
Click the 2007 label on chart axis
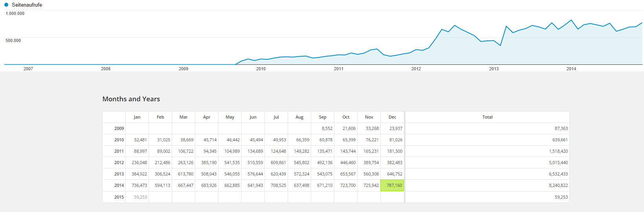click(28, 69)
